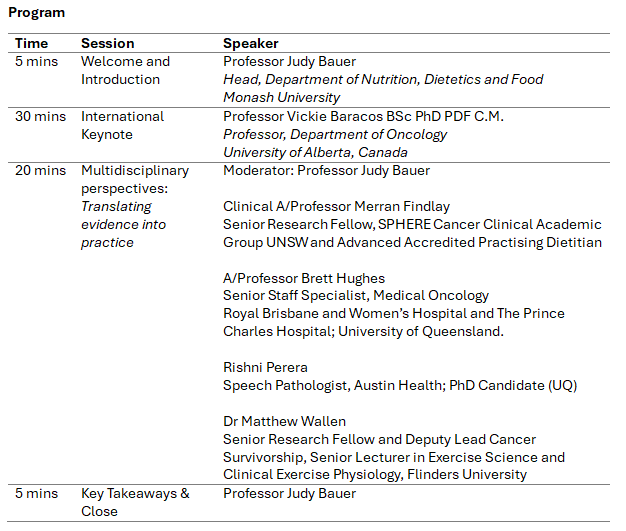Select the Key Takeaways & Close session
This screenshot has height=531, width=626.
click(135, 502)
